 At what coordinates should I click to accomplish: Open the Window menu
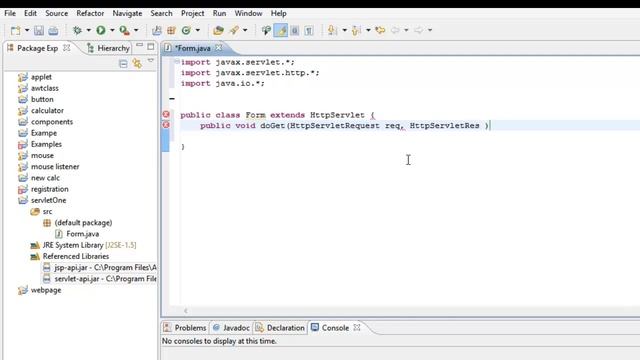tap(248, 13)
